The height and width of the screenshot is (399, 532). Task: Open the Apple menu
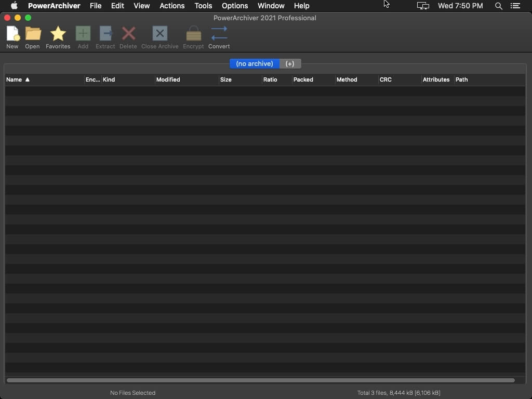click(x=14, y=6)
